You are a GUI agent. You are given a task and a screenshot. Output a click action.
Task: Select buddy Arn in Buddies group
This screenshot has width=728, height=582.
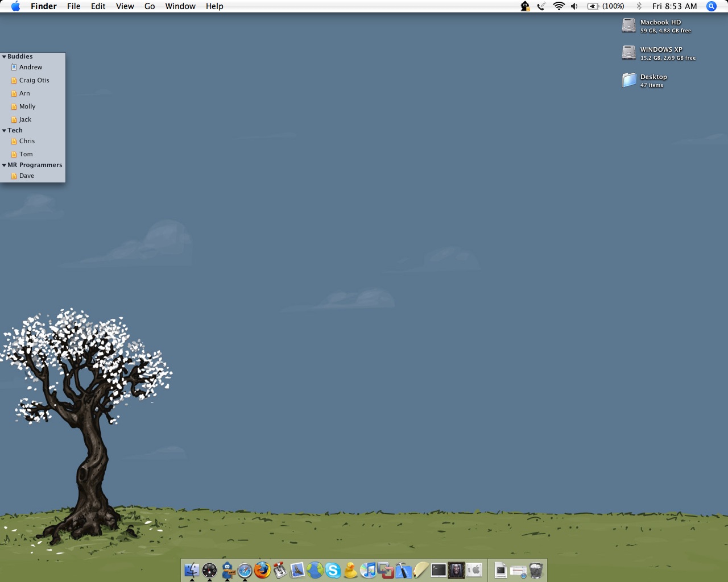point(32,93)
